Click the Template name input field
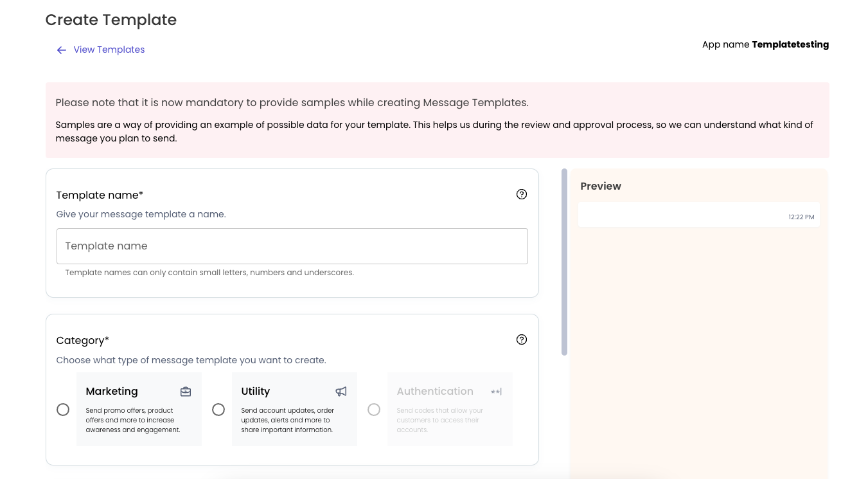The height and width of the screenshot is (479, 868). 292,246
